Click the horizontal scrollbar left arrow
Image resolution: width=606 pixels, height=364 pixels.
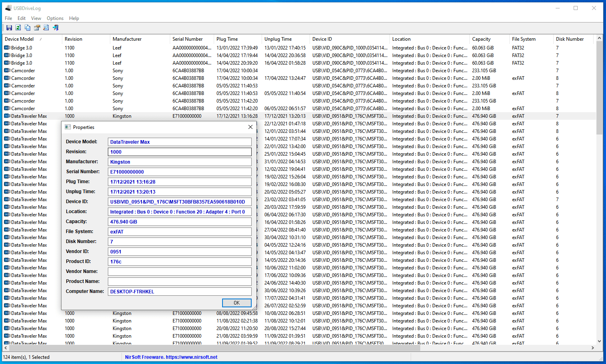tap(6, 348)
